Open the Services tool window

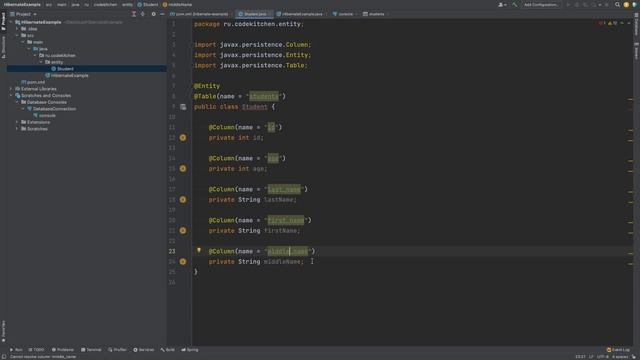[144, 350]
